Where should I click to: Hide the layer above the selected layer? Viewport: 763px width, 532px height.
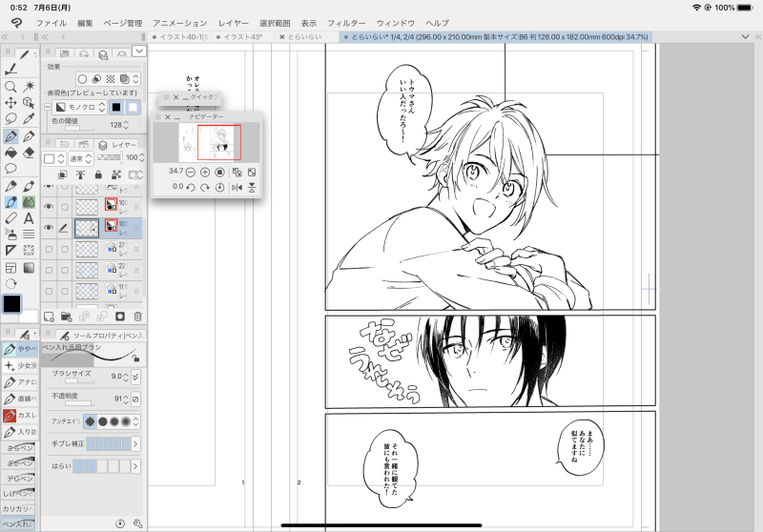tap(49, 207)
